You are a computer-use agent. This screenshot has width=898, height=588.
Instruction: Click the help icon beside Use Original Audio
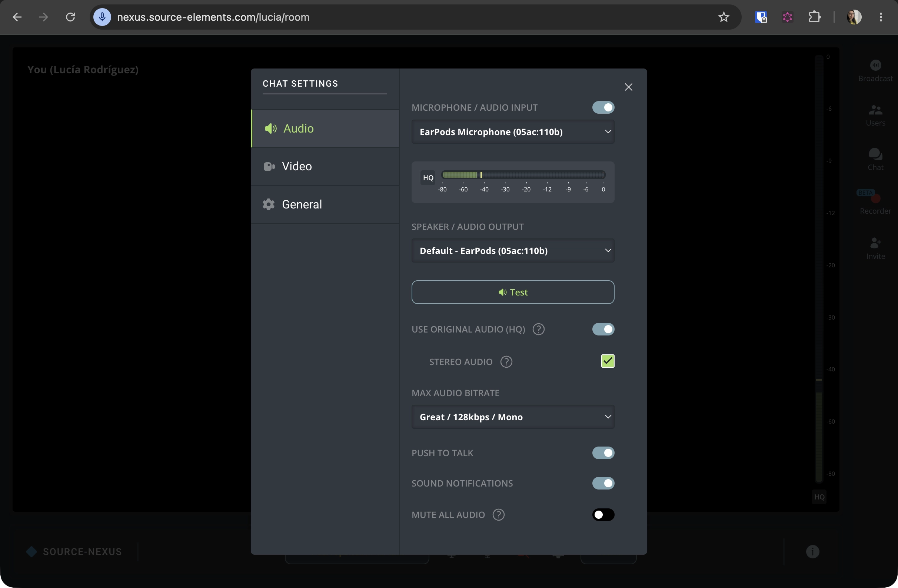538,329
